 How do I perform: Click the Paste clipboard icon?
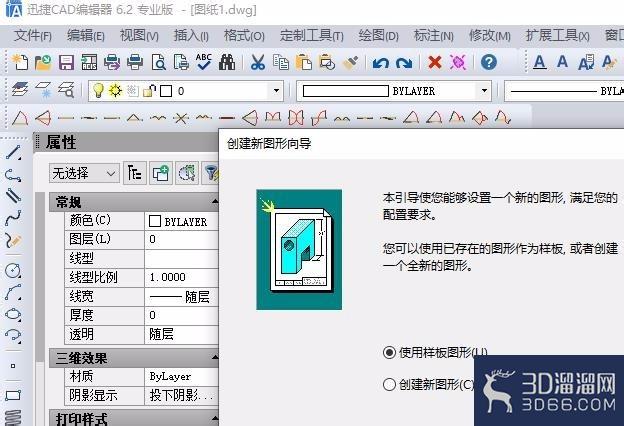[304, 63]
